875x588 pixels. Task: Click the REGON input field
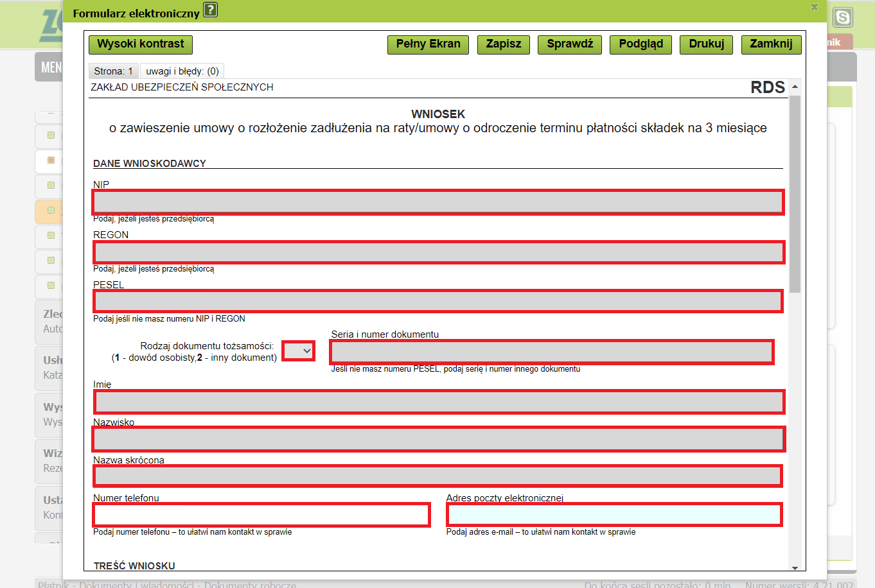(x=439, y=252)
